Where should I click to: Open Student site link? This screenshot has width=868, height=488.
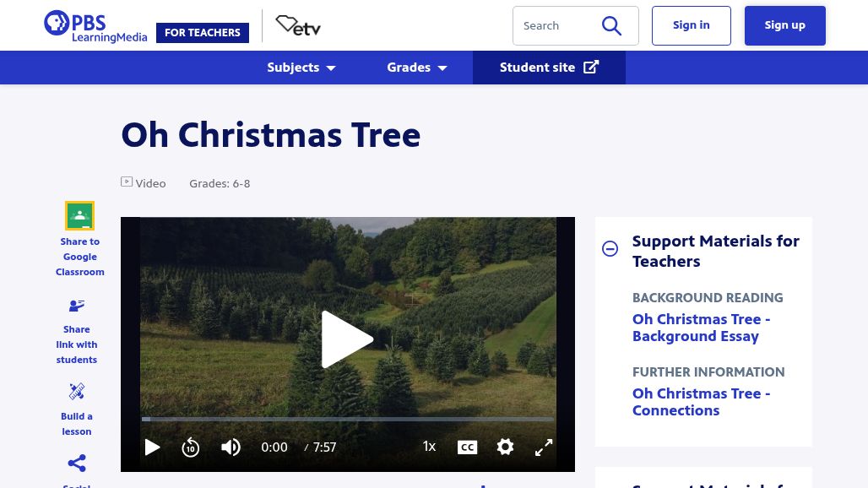[x=549, y=68]
